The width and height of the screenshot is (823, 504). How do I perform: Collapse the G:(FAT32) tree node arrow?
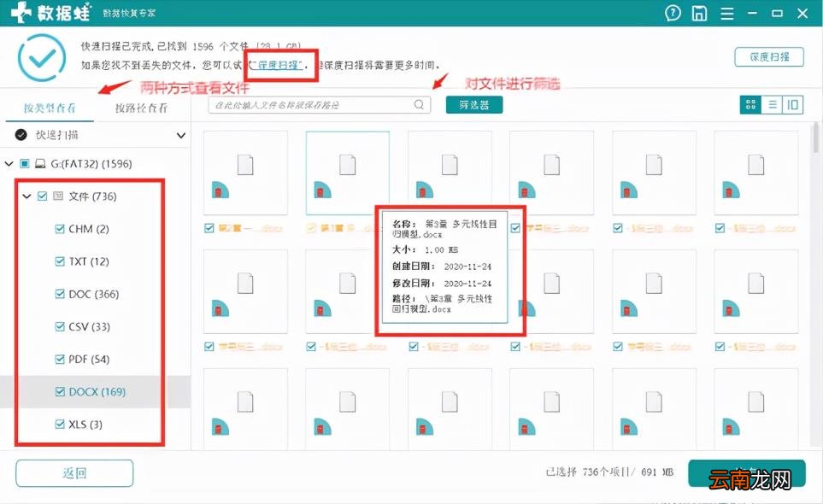pos(9,164)
